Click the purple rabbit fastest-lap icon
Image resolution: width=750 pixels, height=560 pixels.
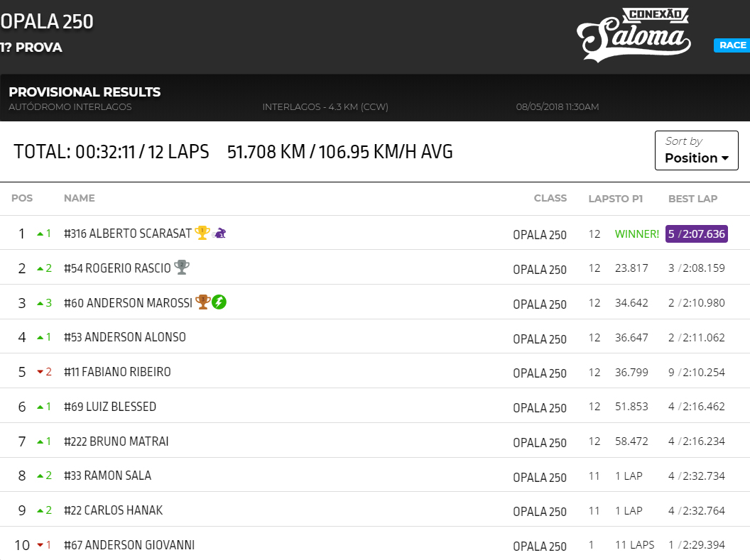pos(220,233)
